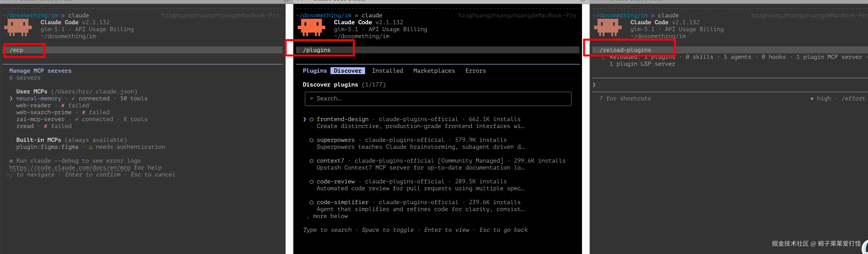Select the code-review plugin name
This screenshot has width=868, height=254.
pyautogui.click(x=336, y=182)
